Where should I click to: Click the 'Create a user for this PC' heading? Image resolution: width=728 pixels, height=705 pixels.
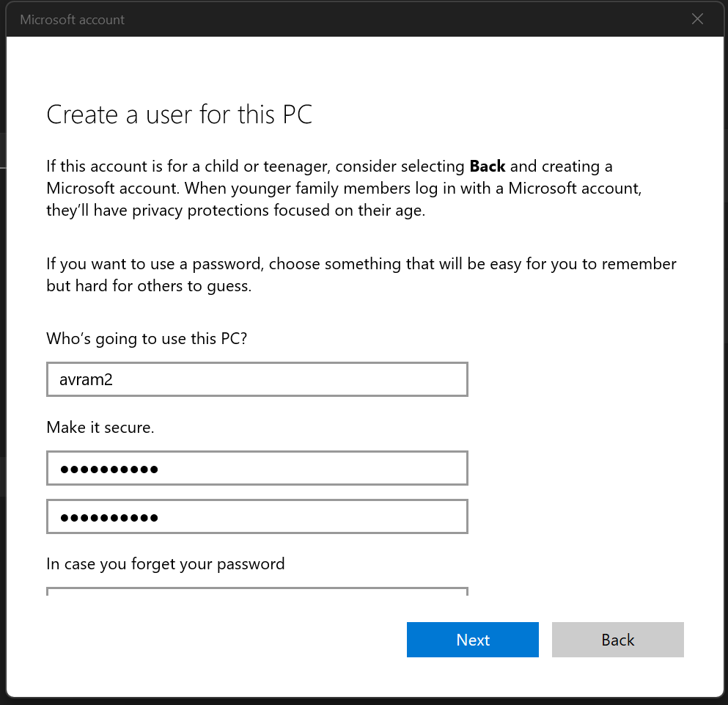(179, 115)
